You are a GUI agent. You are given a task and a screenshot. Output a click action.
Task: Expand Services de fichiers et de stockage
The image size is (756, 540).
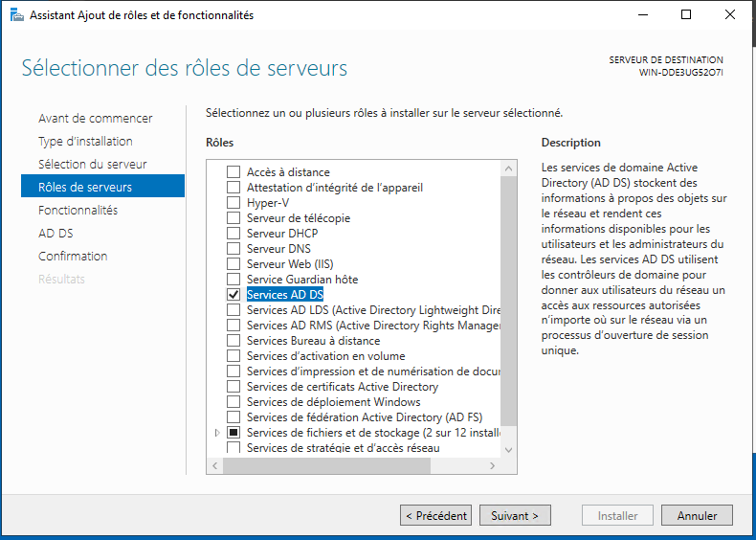[217, 433]
